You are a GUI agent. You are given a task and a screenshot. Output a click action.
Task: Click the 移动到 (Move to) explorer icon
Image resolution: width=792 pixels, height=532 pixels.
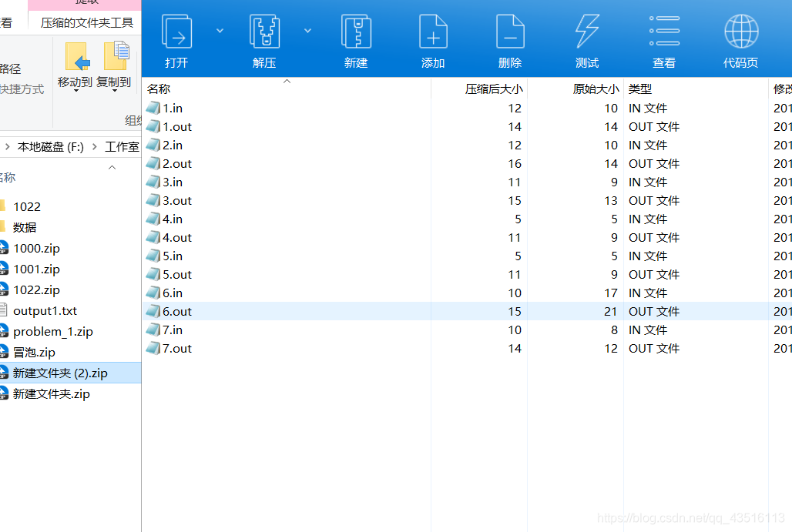coord(76,57)
